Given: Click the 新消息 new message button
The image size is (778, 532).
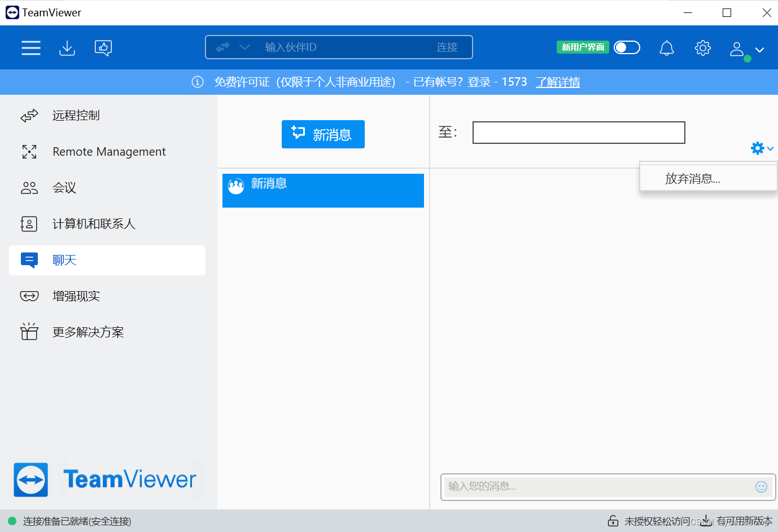Looking at the screenshot, I should (323, 134).
